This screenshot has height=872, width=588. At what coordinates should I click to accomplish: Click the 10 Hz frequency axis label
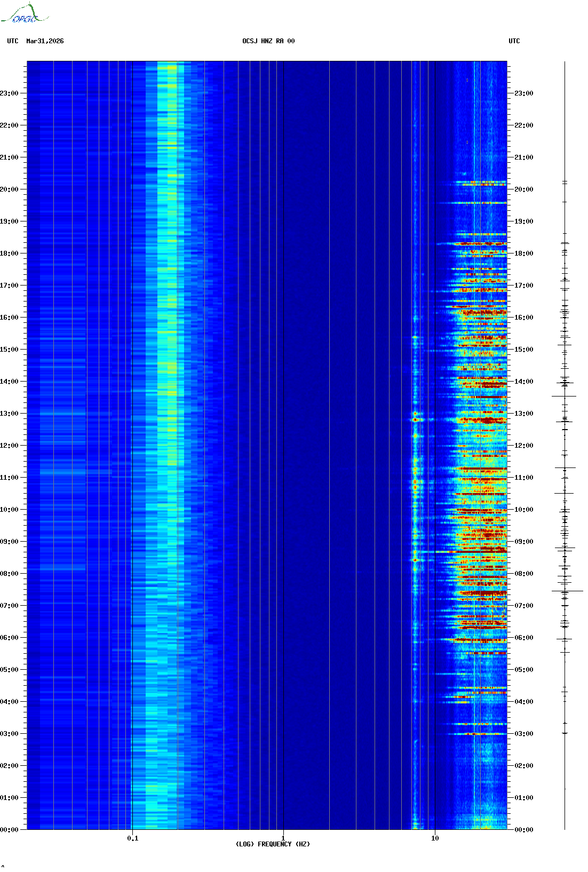coord(435,838)
